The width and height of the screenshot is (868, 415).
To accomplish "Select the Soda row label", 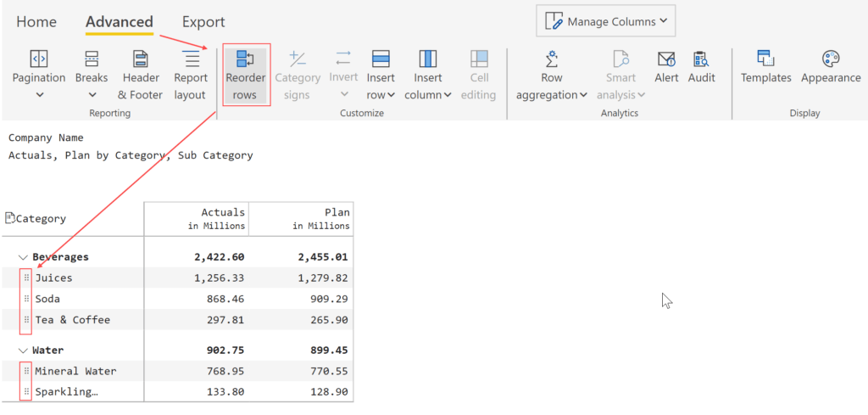I will (x=47, y=299).
